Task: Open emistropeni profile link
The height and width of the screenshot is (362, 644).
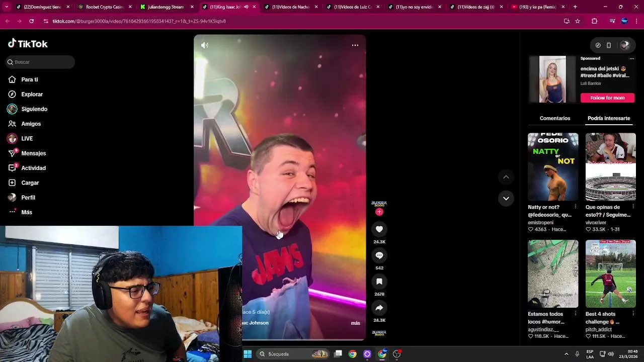Action: click(x=540, y=222)
